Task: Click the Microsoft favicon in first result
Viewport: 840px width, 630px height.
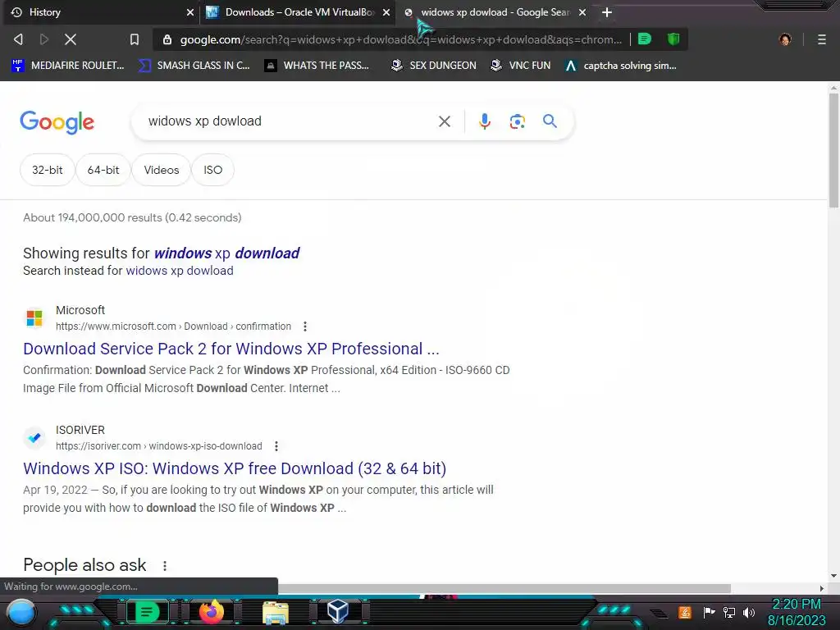Action: coord(34,318)
